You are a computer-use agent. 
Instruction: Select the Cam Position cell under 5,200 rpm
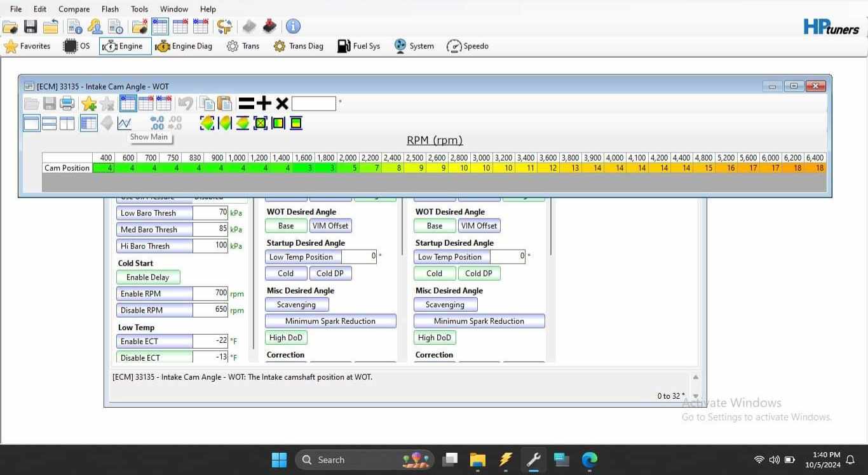726,168
